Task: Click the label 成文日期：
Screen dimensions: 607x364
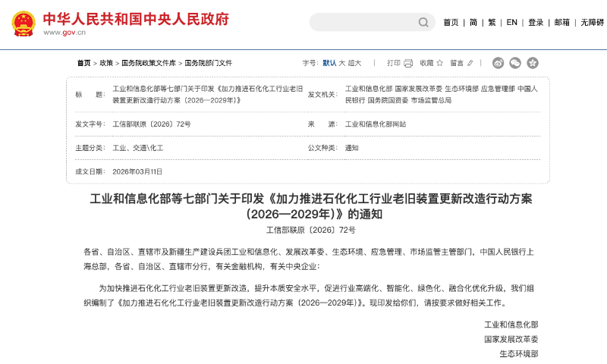Action: click(90, 171)
